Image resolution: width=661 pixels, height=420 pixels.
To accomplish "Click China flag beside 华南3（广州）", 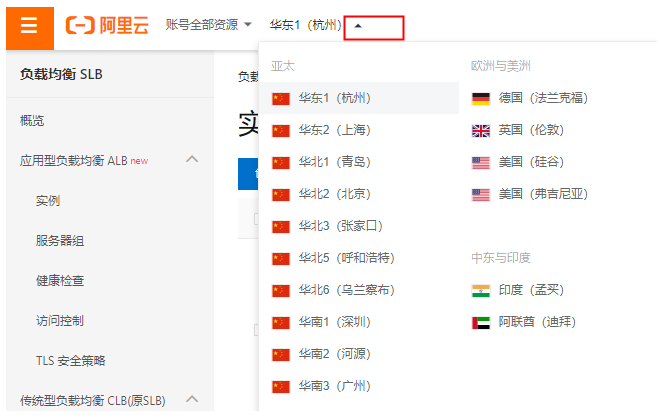I will click(x=281, y=387).
